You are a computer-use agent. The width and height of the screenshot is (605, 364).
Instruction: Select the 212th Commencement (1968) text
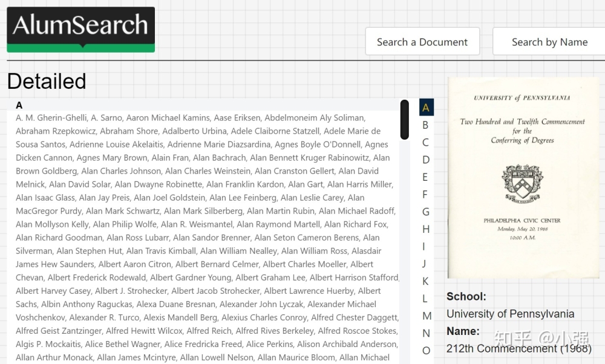coord(519,348)
